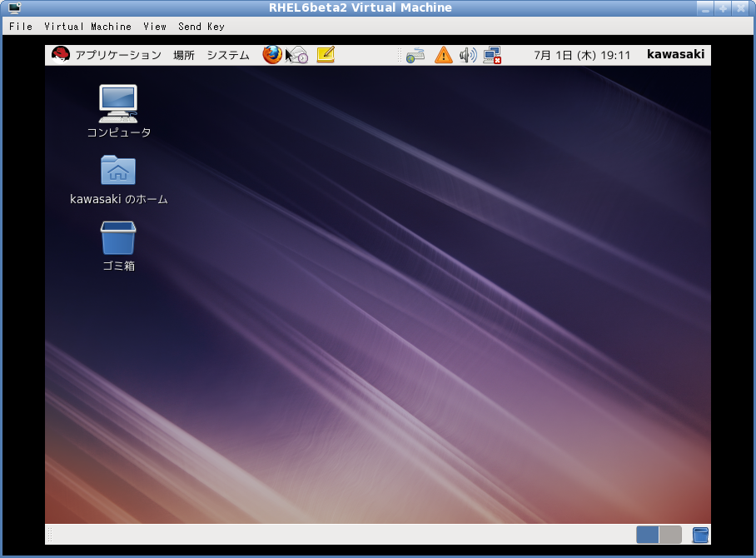The height and width of the screenshot is (558, 756).
Task: Switch to the second workspace
Action: pyautogui.click(x=670, y=535)
